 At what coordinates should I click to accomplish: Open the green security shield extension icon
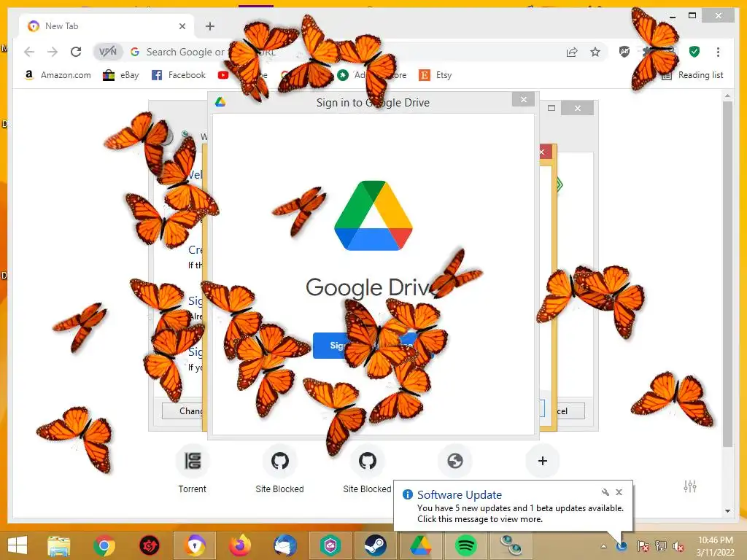coord(694,52)
